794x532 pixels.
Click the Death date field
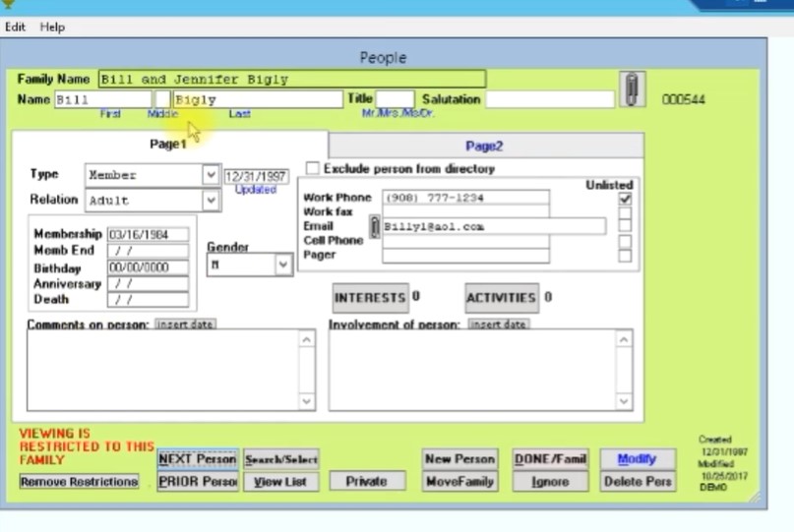coord(148,300)
